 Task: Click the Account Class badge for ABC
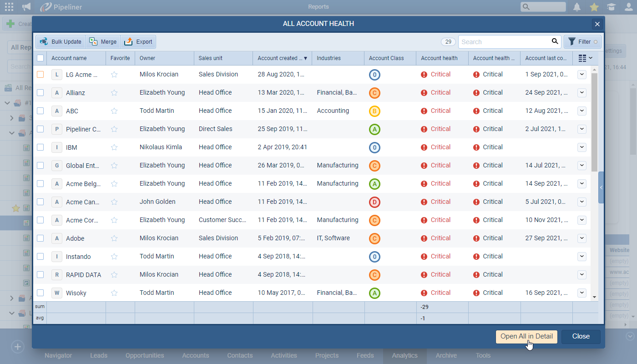(x=374, y=111)
